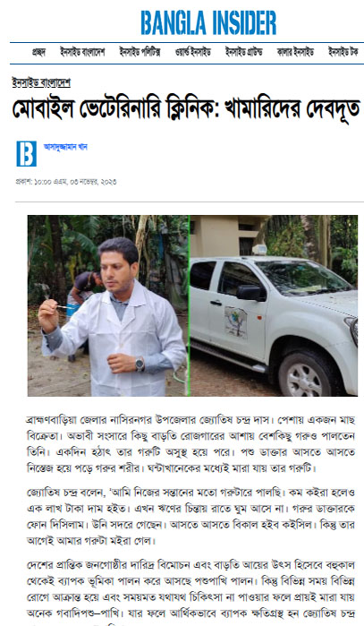Click the wristwatch on the man's arm
Viewport: 364px width, 626px height.
[140, 364]
